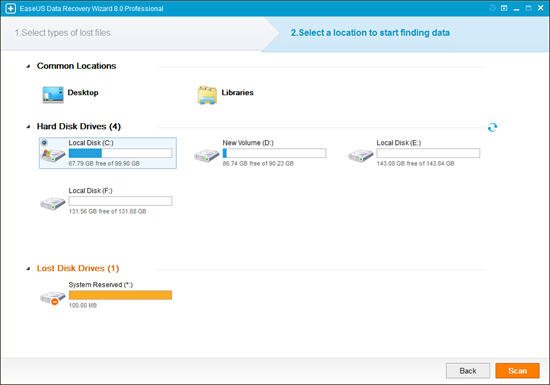Open the title bar menu icon left of minimize
This screenshot has width=550, height=385.
click(504, 8)
